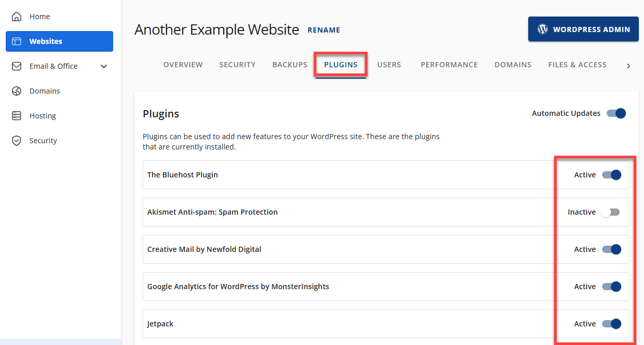The image size is (644, 345).
Task: Activate the Akismet Anti-spam plugin toggle
Action: (x=610, y=212)
